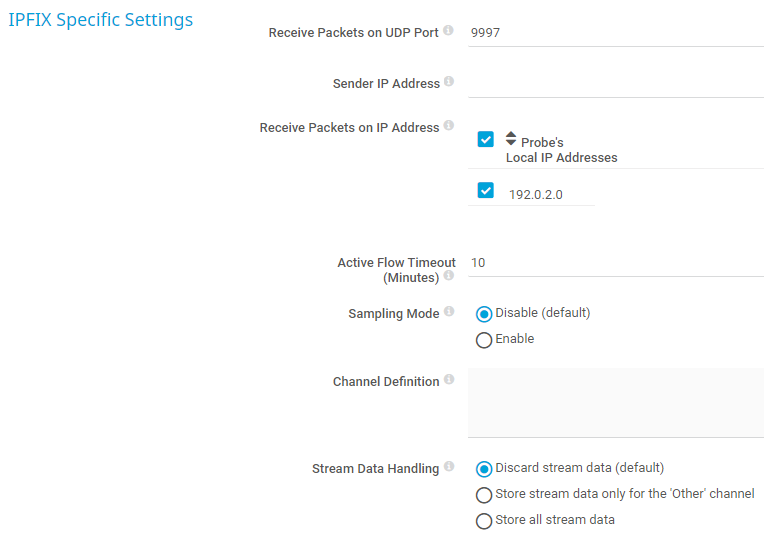Toggle the select-all Probe's Local IP Addresses checkbox
764x538 pixels.
point(486,140)
